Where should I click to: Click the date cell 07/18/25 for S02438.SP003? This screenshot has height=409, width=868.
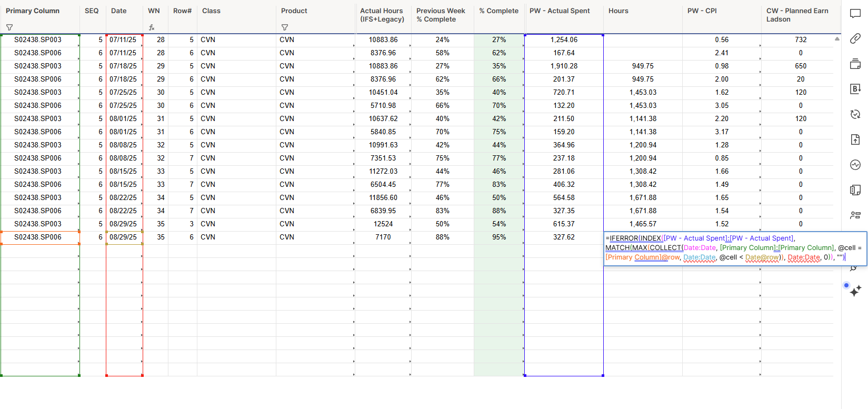tap(124, 66)
